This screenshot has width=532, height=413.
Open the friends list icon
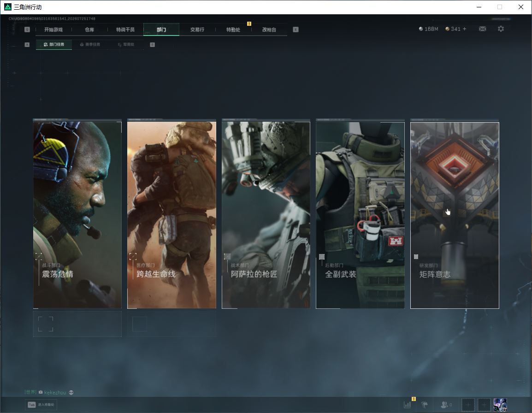click(x=446, y=405)
